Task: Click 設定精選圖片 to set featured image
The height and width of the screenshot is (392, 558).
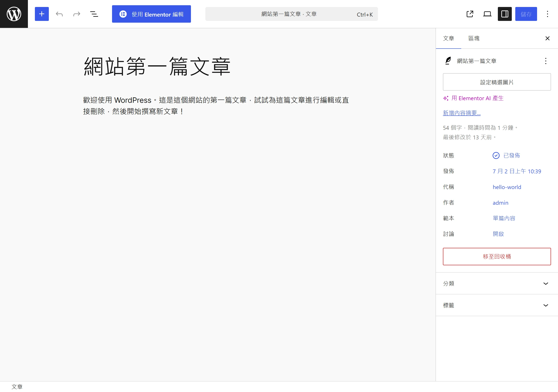Action: point(497,82)
